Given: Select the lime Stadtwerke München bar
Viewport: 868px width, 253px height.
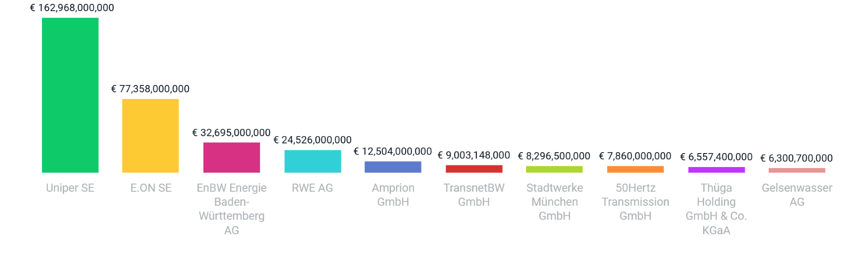Looking at the screenshot, I should pos(554,169).
